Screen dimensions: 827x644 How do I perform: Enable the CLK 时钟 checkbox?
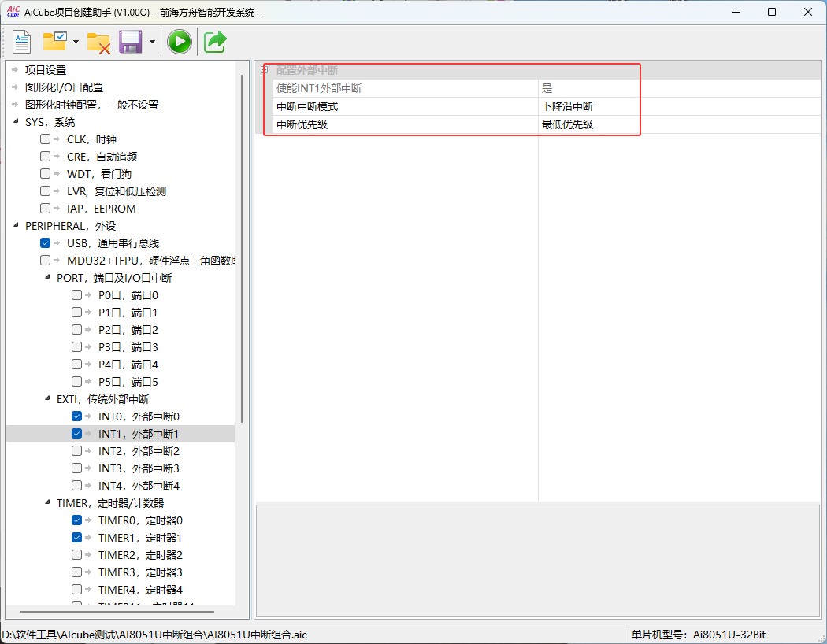pos(46,139)
